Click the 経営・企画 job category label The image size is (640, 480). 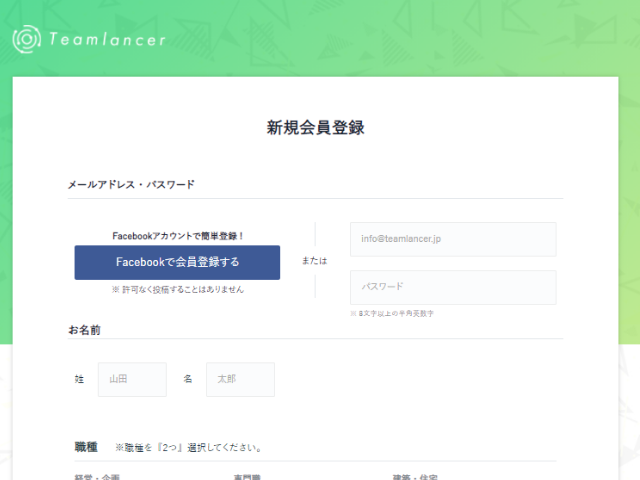[97, 476]
